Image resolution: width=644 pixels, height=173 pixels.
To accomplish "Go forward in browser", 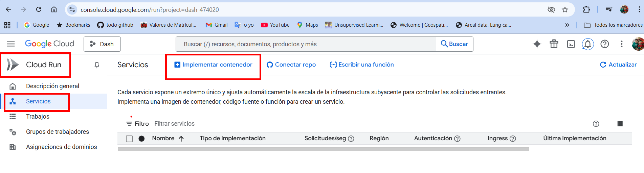I will 23,9.
